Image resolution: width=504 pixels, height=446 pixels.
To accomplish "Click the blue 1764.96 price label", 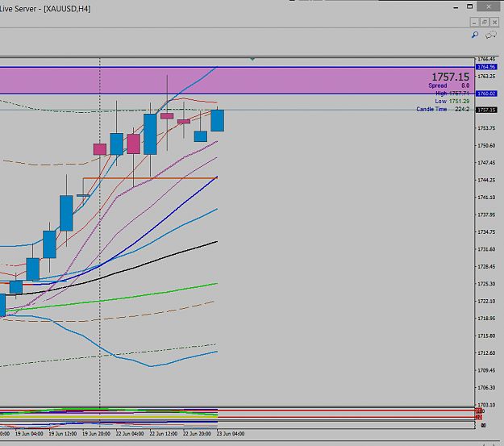I will pyautogui.click(x=486, y=67).
